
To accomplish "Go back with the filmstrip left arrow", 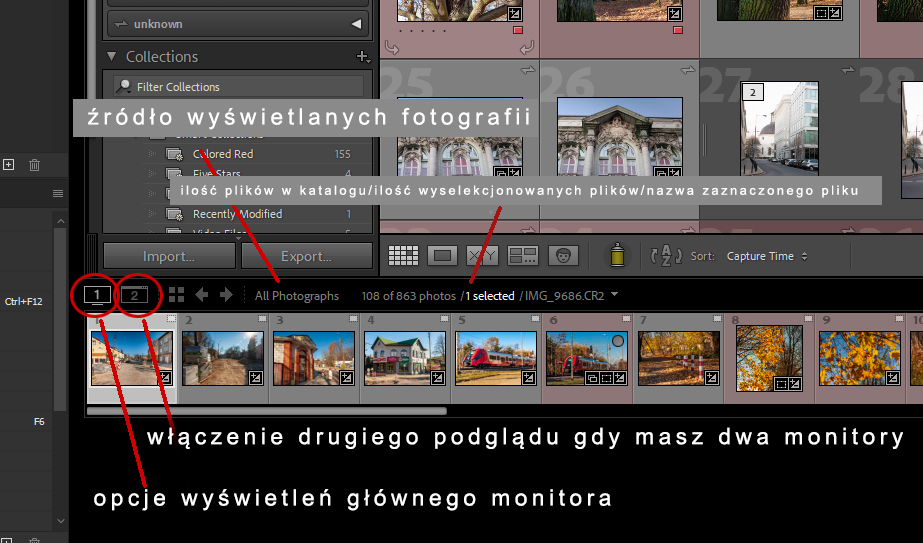I will coord(202,295).
